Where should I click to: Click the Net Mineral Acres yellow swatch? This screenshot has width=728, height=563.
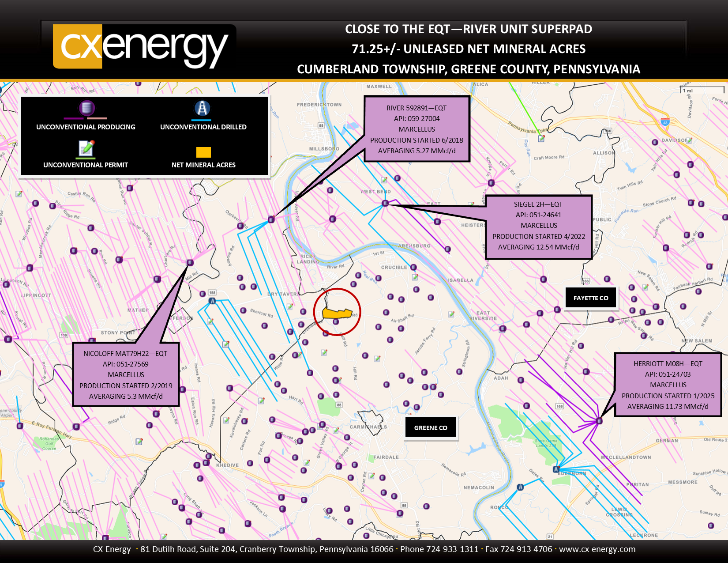point(203,152)
